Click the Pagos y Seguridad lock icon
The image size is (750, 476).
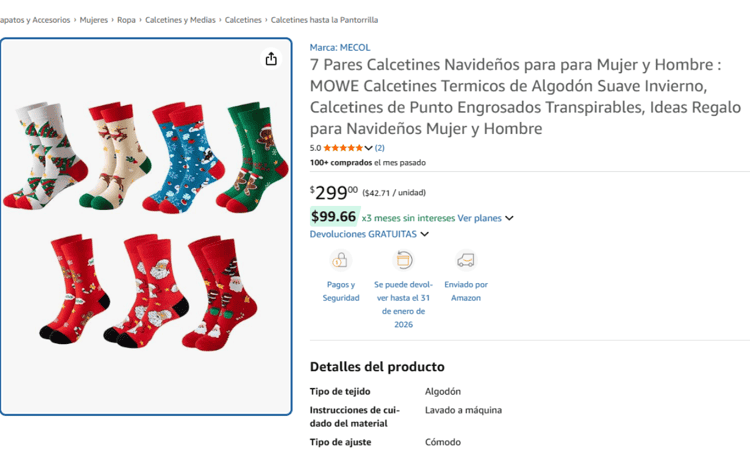point(341,260)
